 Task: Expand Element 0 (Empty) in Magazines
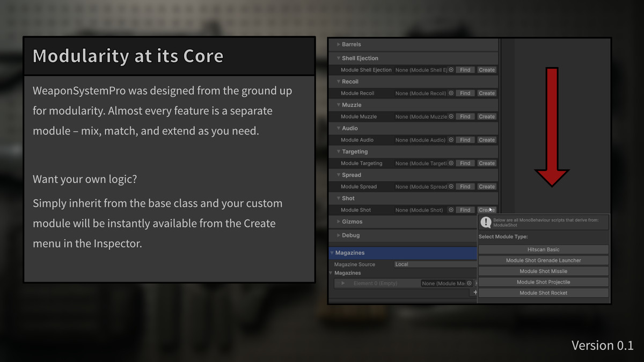pos(343,283)
